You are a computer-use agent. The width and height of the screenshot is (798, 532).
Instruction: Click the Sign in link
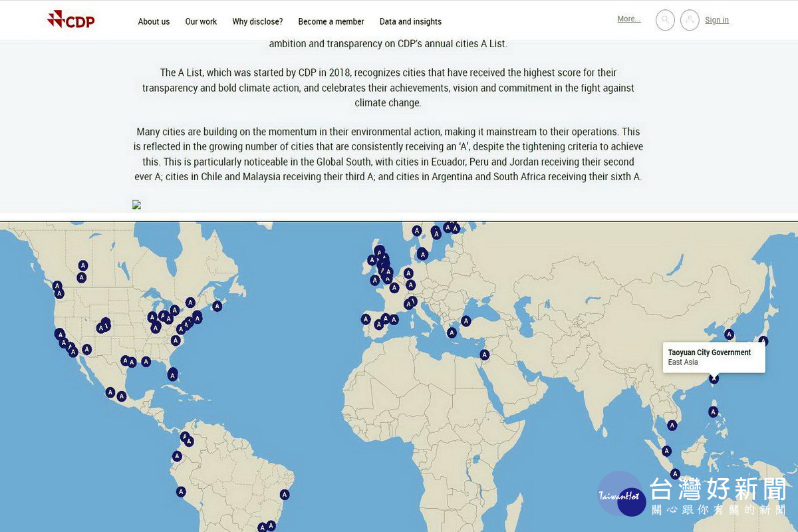point(717,20)
